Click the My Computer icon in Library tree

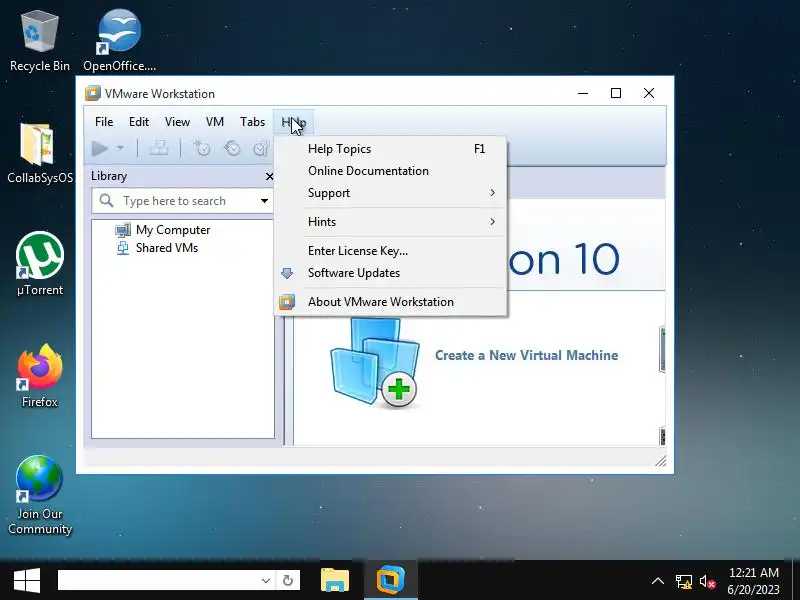click(x=122, y=230)
